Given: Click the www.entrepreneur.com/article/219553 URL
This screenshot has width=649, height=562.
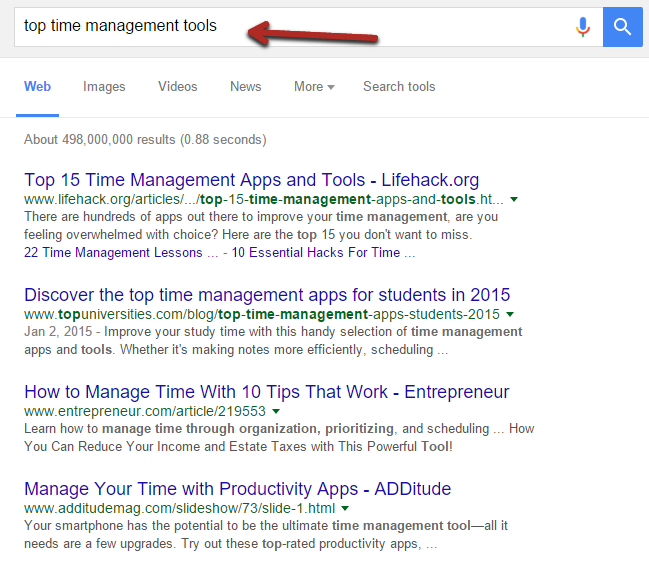Looking at the screenshot, I should point(145,411).
